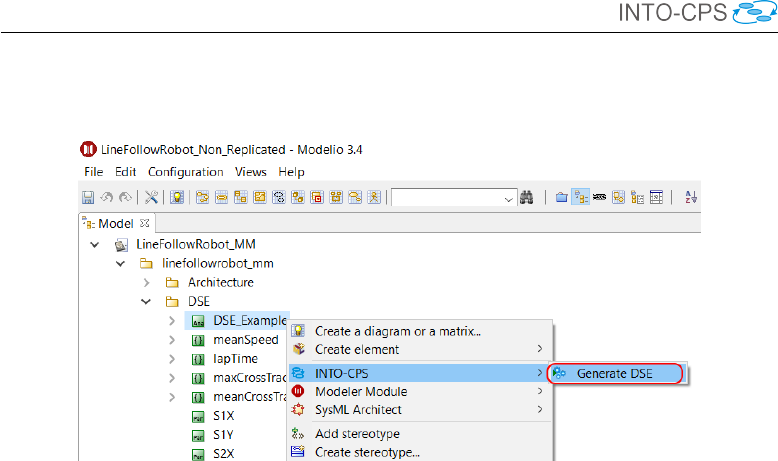This screenshot has width=778, height=461.
Task: Switch to the Model tab
Action: 116,224
